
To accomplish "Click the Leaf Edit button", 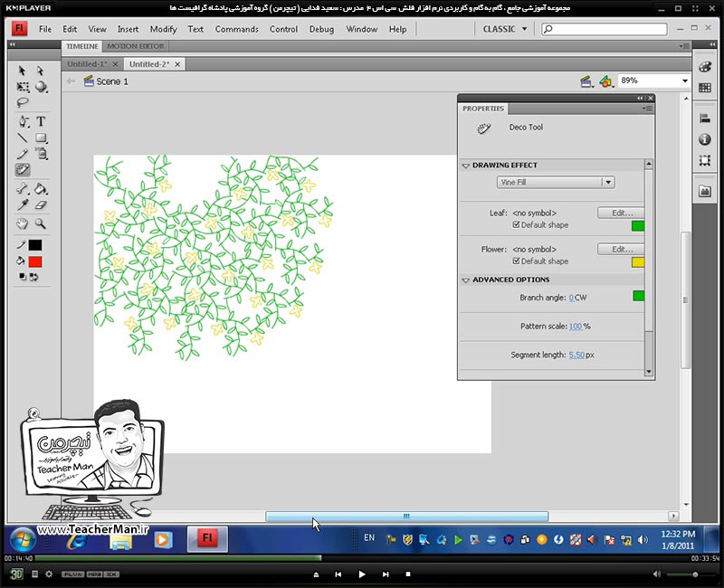I will pyautogui.click(x=621, y=213).
